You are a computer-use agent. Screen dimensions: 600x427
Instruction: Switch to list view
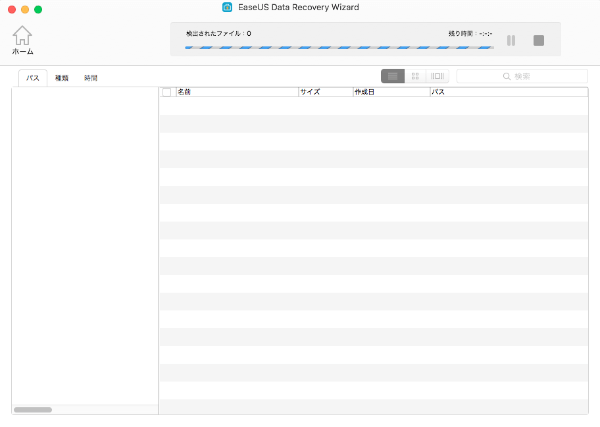pos(393,76)
